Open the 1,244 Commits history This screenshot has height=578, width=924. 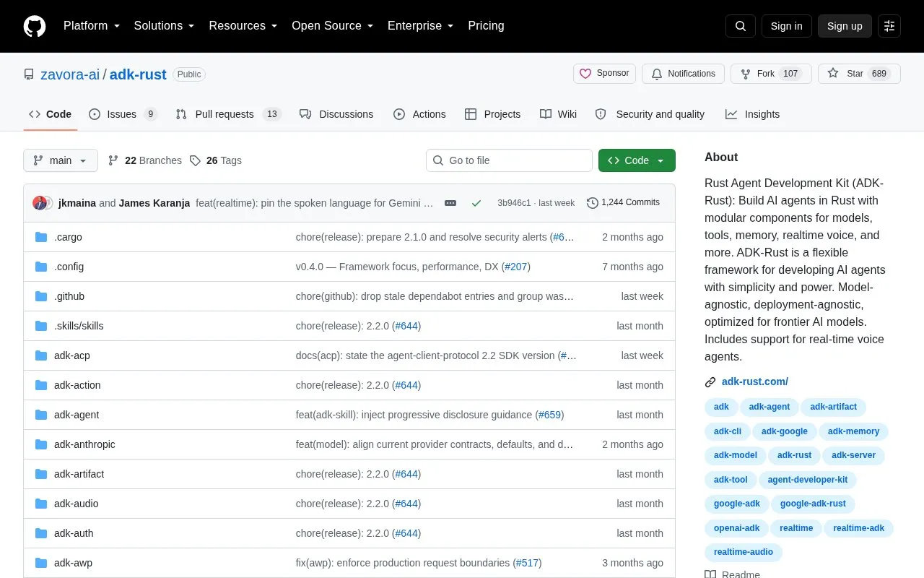(x=624, y=202)
